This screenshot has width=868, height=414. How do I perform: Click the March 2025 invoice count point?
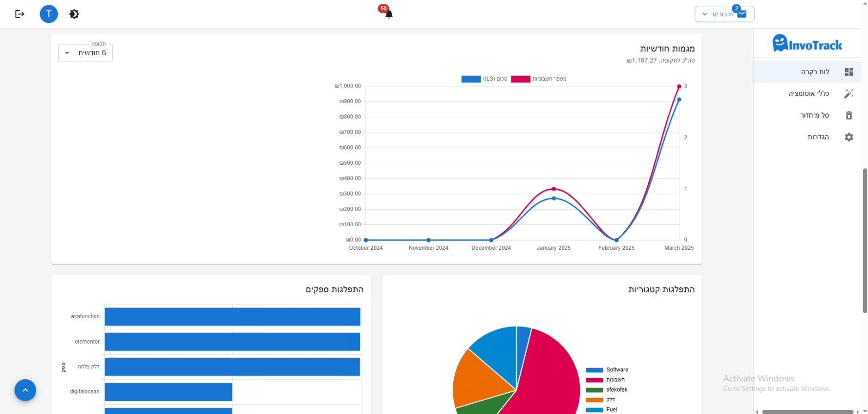pos(679,87)
